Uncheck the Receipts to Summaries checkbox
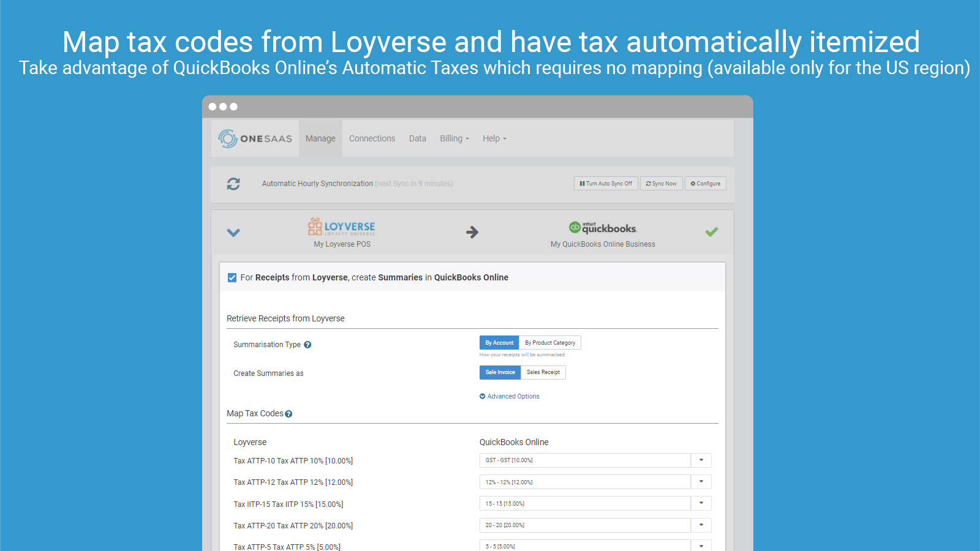 232,277
